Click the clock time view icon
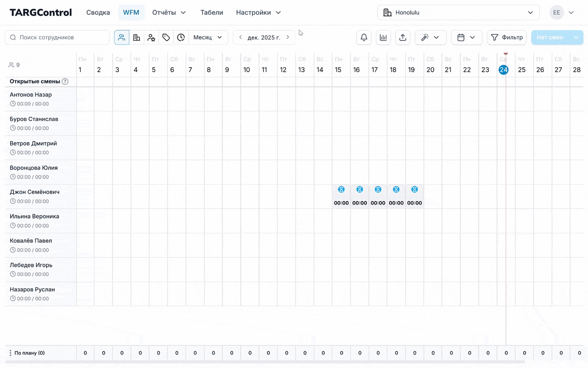Screen dimensions: 588x368 click(181, 37)
